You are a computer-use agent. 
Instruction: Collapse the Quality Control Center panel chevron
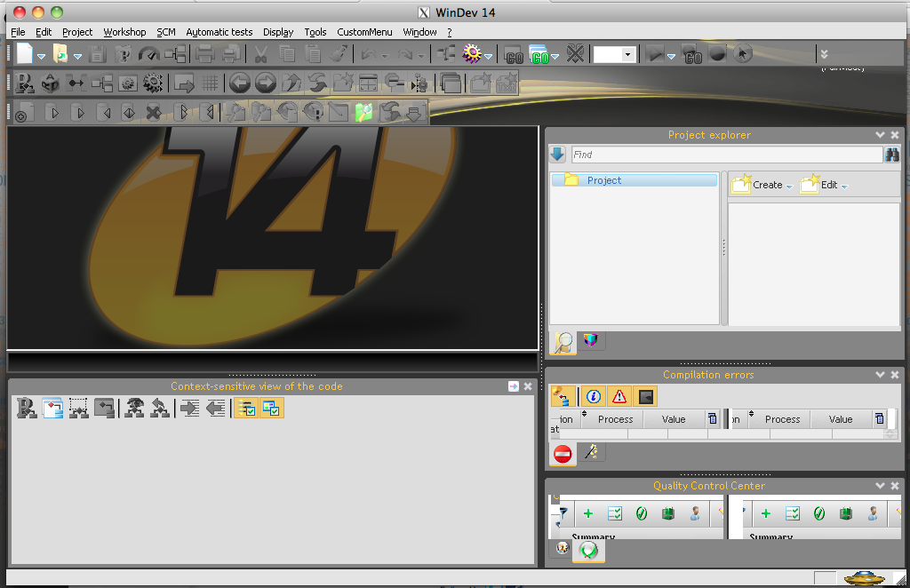click(x=880, y=485)
